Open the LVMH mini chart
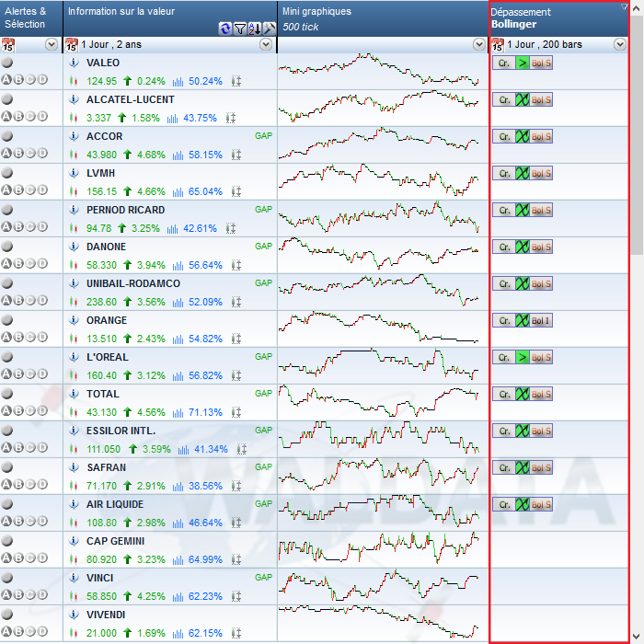This screenshot has width=644, height=644. coord(379,180)
